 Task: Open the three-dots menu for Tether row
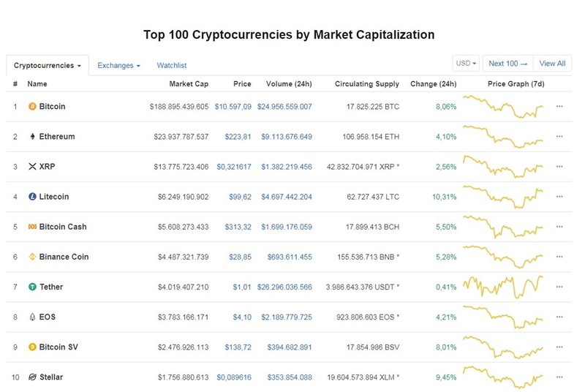pos(559,287)
